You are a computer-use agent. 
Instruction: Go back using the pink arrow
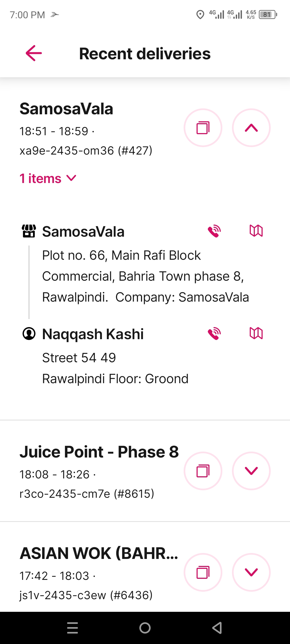34,53
